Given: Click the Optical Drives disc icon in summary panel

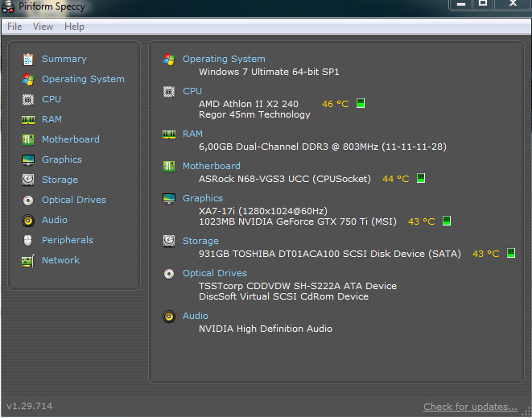Looking at the screenshot, I should (x=169, y=274).
